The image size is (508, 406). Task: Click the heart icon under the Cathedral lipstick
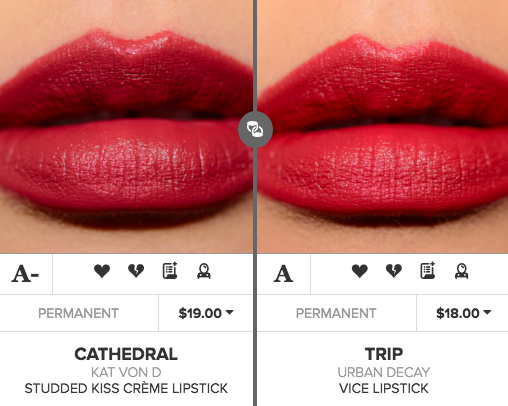pos(102,271)
